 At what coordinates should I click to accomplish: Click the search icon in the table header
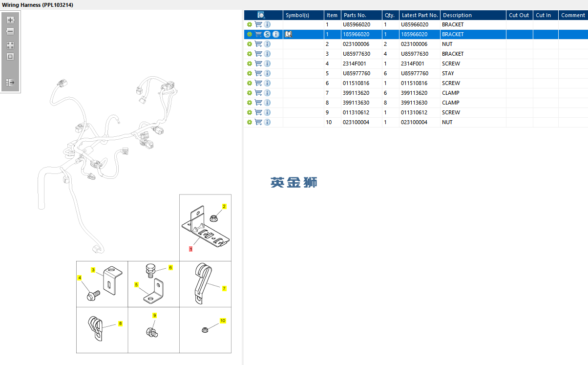coord(261,15)
